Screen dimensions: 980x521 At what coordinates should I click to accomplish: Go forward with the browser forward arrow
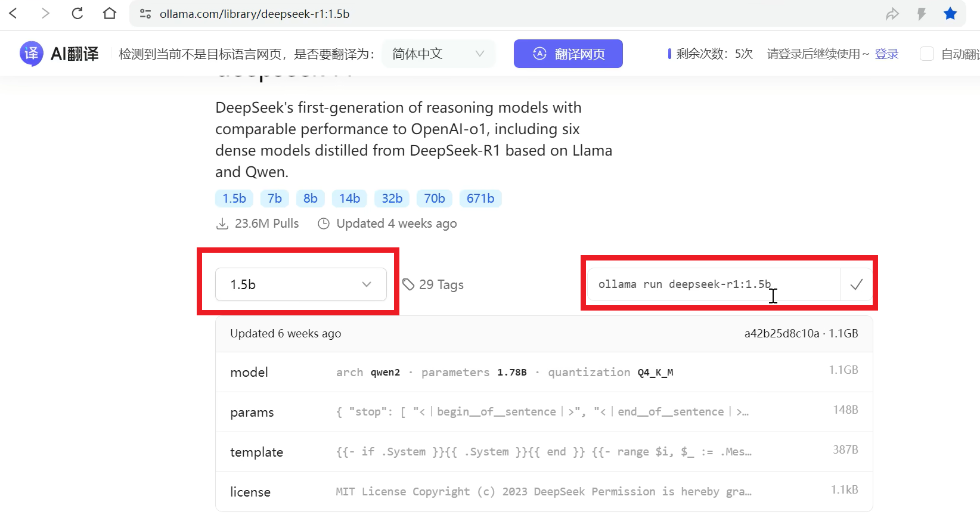point(45,13)
